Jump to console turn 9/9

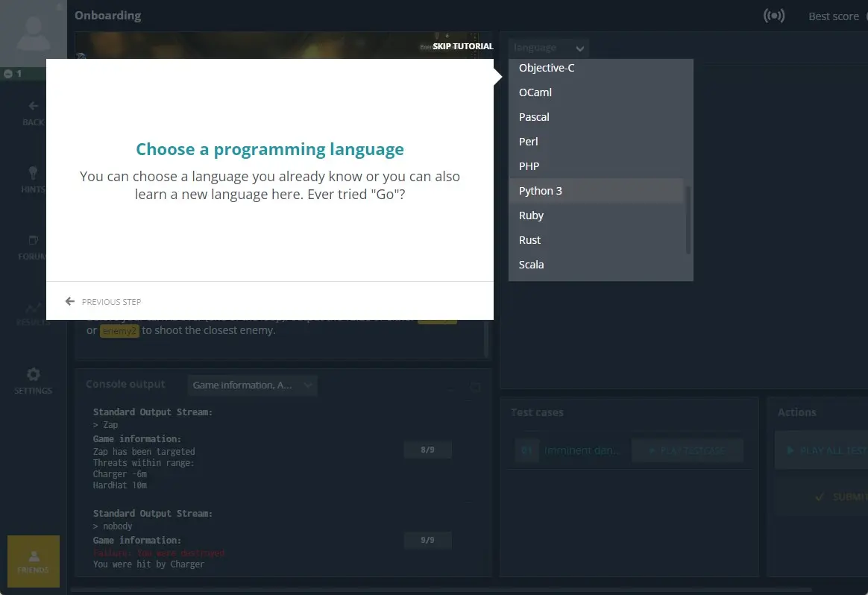coord(427,540)
